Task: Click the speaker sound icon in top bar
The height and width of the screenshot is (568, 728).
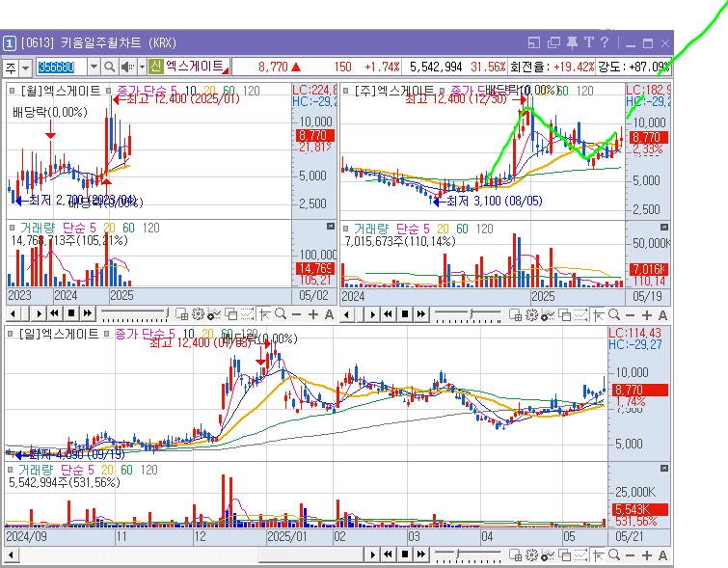Action: click(127, 67)
